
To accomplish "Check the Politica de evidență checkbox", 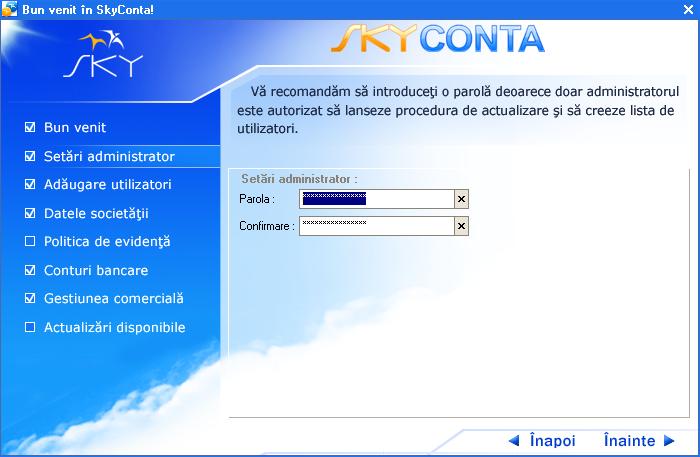I will coord(30,241).
